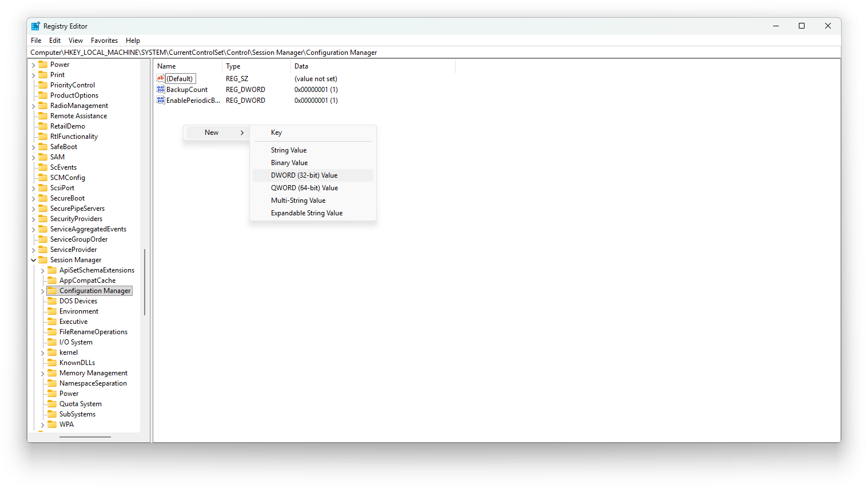
Task: Click the open folder icon of Configuration Manager
Action: [x=52, y=291]
